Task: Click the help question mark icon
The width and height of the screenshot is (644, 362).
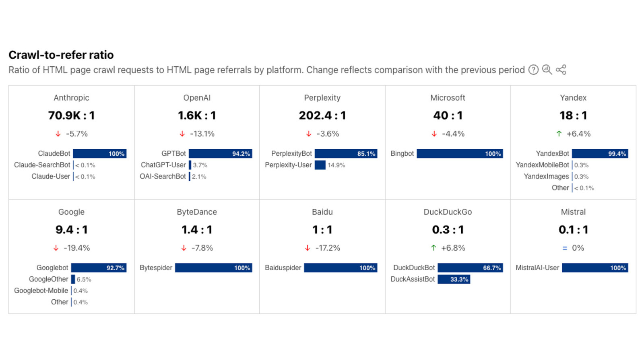Action: [x=533, y=70]
